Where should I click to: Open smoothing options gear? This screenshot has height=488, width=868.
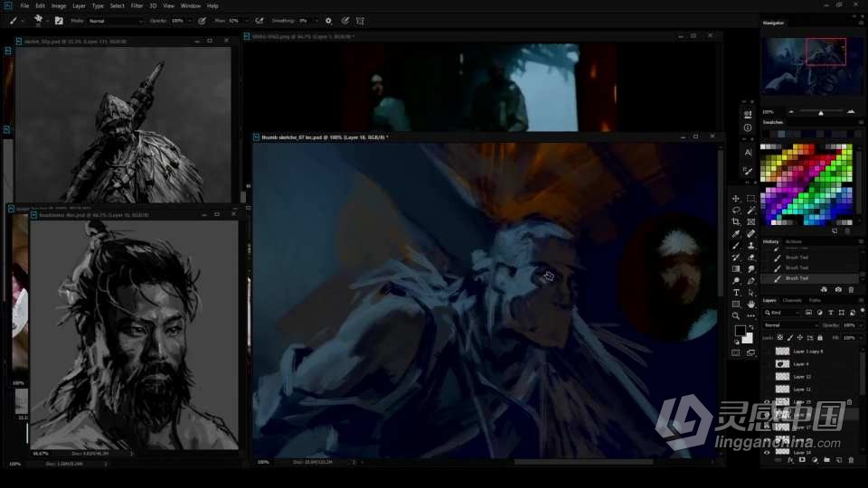tap(328, 21)
